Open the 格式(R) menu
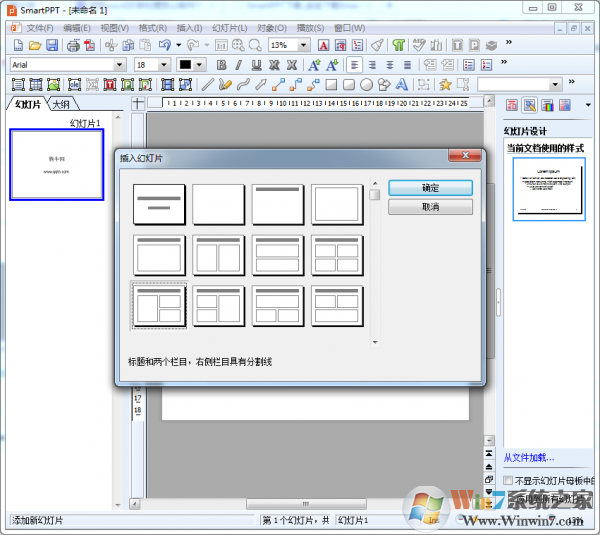The height and width of the screenshot is (535, 600). [x=153, y=27]
